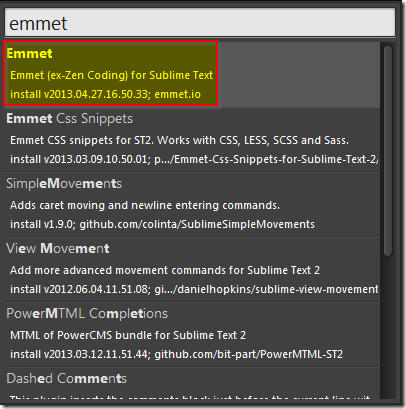This screenshot has height=409, width=406.
Task: Click 'MTML of PowerCMS bundle' description
Action: [128, 335]
